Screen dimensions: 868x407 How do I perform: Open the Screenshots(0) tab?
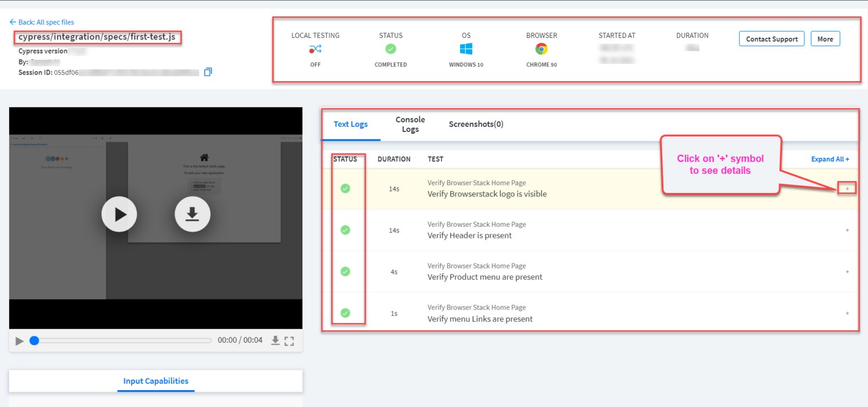tap(475, 124)
